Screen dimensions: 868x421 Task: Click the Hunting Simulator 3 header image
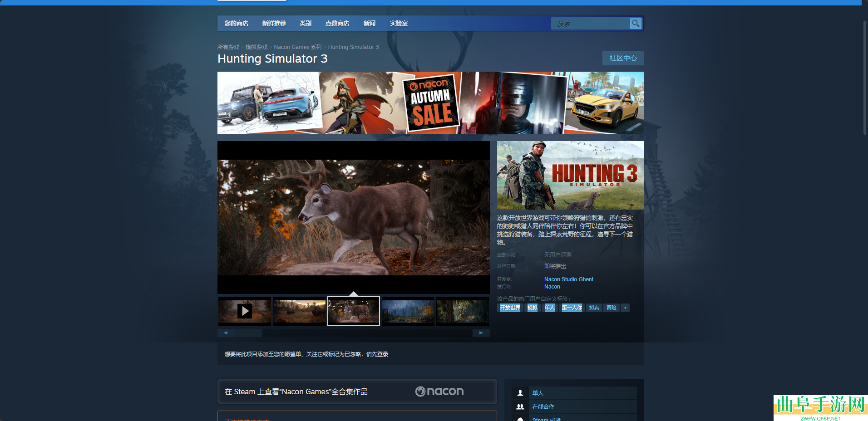(571, 175)
